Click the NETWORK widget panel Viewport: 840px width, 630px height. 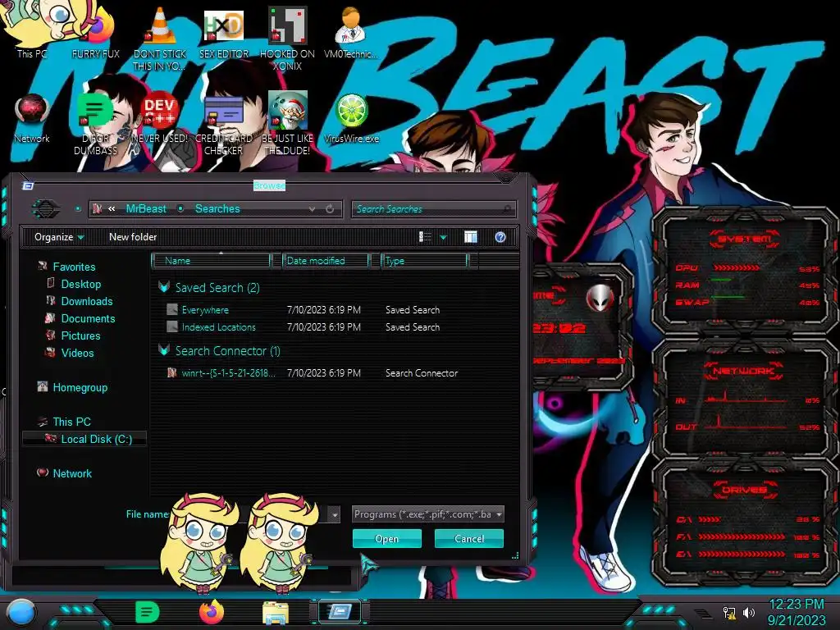coord(746,398)
